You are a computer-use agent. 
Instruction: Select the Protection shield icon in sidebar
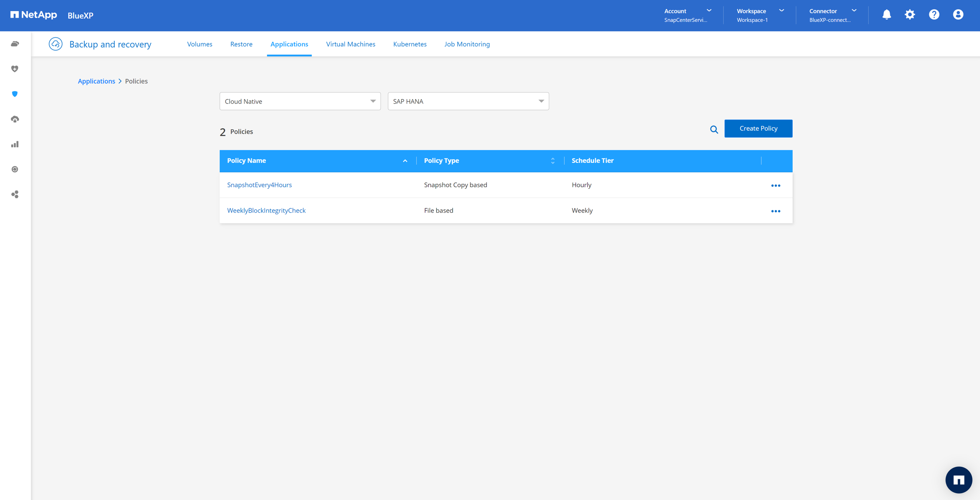pos(15,94)
